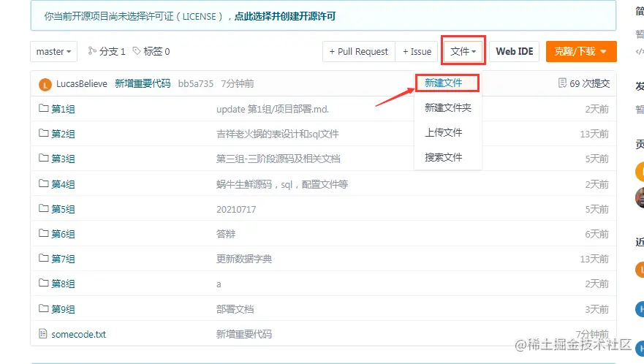Select 上传文件 from the menu
This screenshot has width=644, height=364.
(x=444, y=132)
